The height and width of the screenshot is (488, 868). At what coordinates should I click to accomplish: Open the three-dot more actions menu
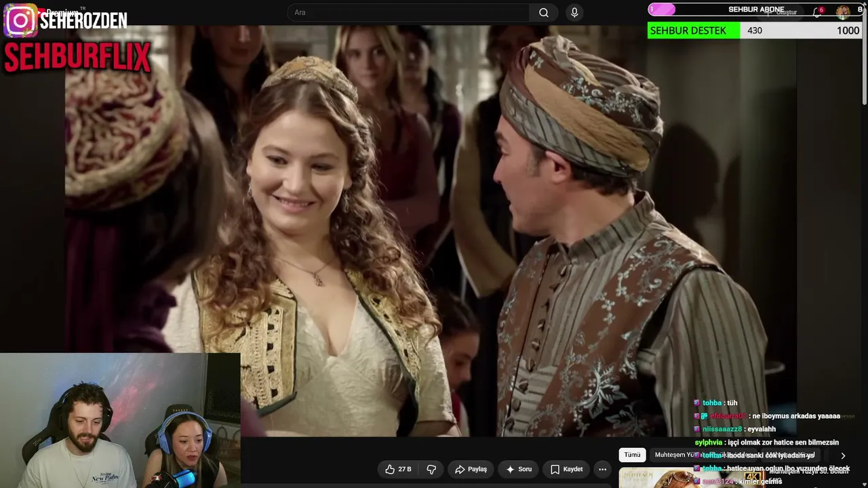click(602, 469)
